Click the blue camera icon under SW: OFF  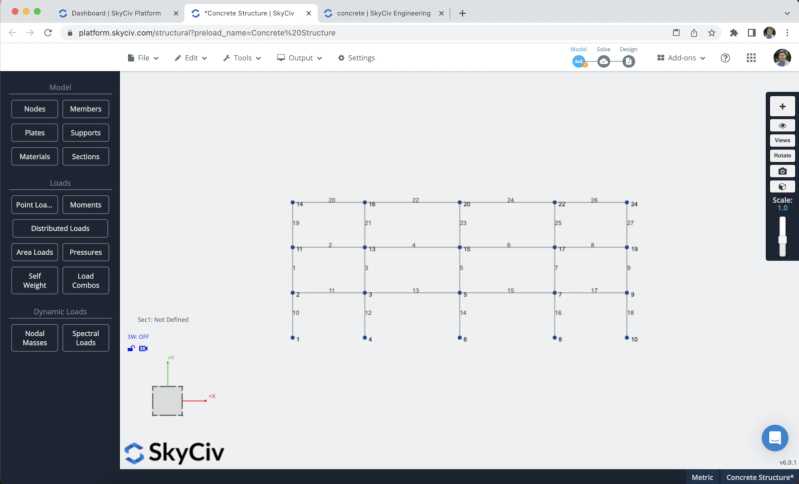(x=143, y=348)
